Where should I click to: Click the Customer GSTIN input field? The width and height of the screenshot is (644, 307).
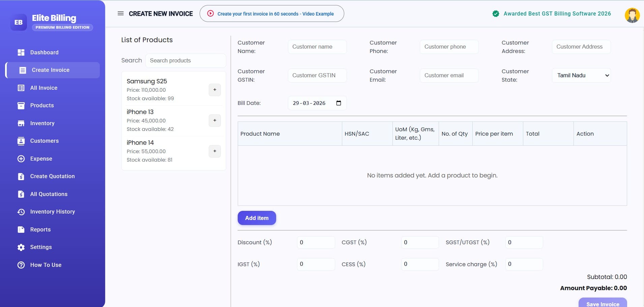[x=317, y=75]
